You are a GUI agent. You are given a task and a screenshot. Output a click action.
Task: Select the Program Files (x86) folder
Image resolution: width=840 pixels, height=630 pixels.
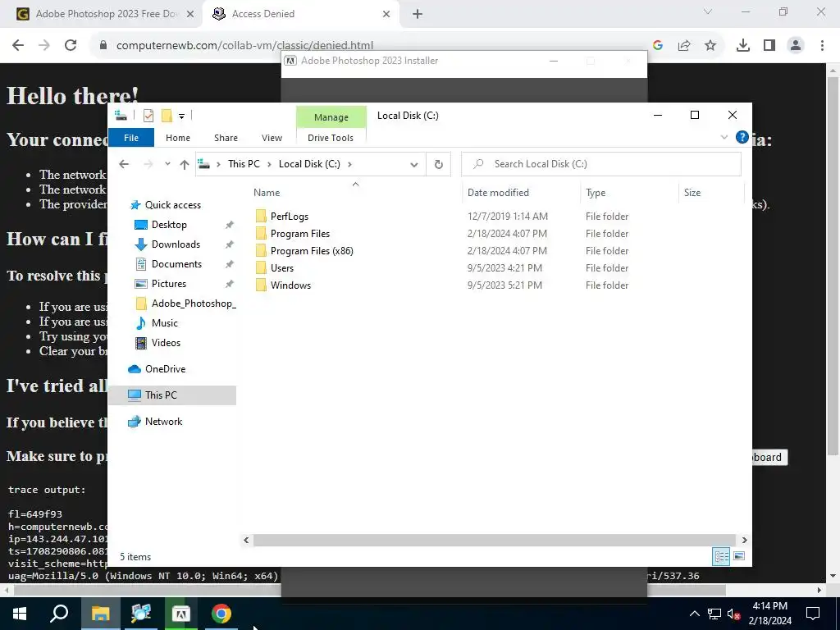click(312, 251)
